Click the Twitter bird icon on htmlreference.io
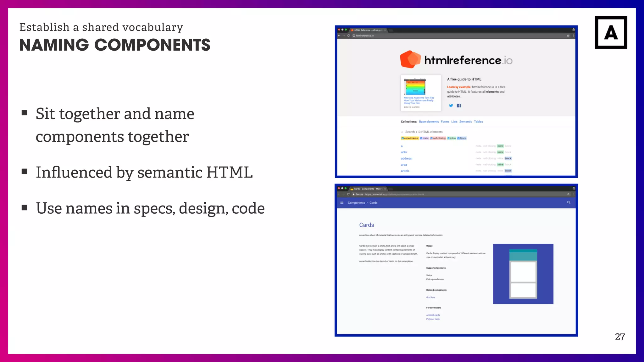This screenshot has height=362, width=644. (451, 106)
